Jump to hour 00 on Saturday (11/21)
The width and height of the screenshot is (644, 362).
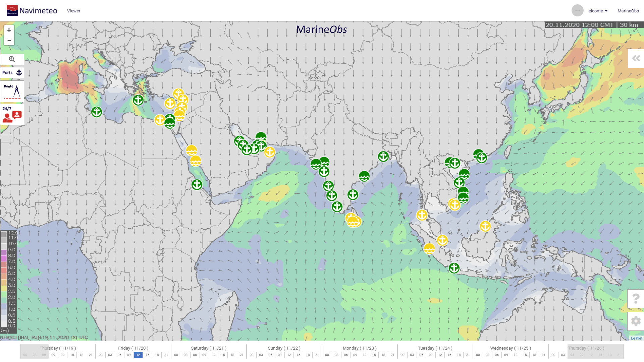(x=176, y=355)
